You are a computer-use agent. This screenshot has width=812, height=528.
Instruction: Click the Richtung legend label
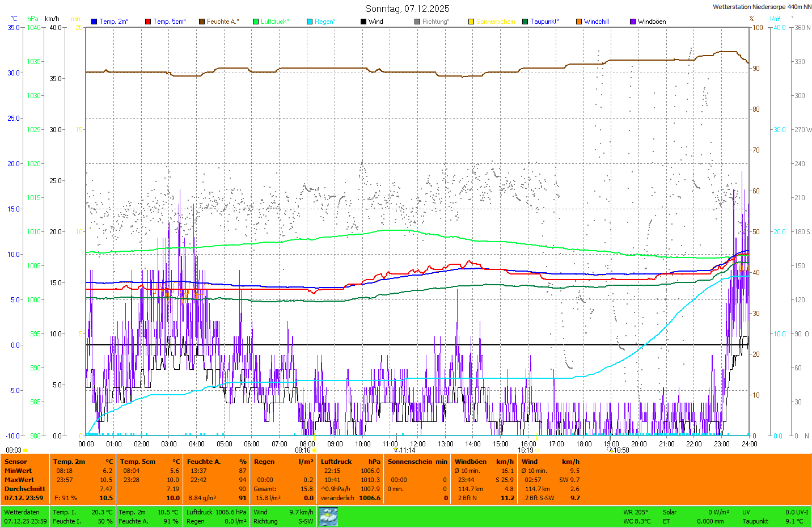tap(435, 22)
